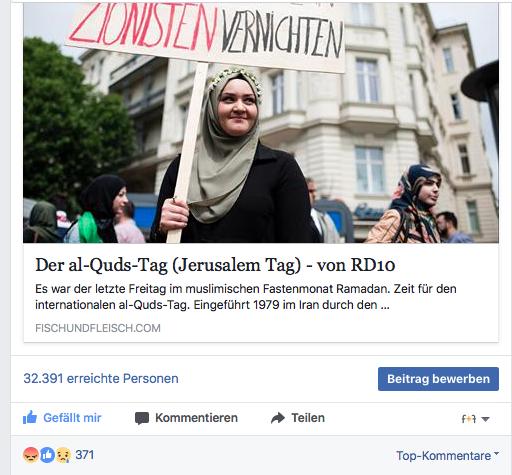The height and width of the screenshot is (475, 512).
Task: Click the fischundfleisch page identity icon
Action: [469, 419]
